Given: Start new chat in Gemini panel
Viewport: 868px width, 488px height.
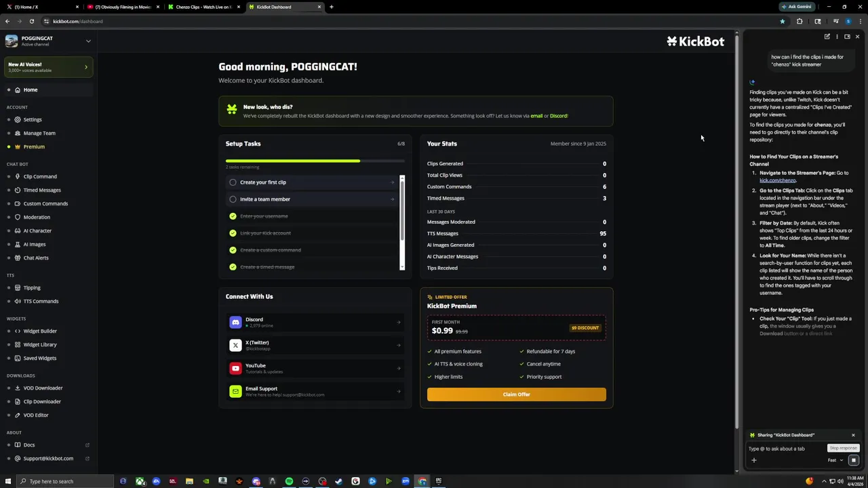Looking at the screenshot, I should click(x=827, y=37).
